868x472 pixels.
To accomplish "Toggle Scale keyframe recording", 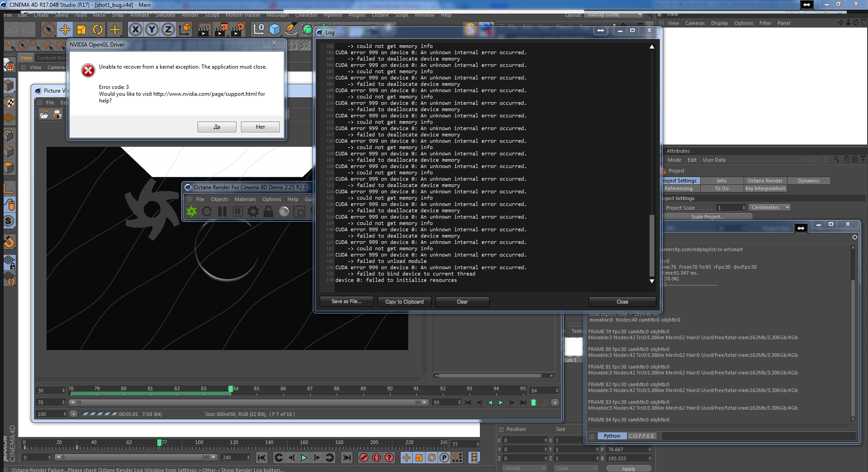I will (x=419, y=458).
